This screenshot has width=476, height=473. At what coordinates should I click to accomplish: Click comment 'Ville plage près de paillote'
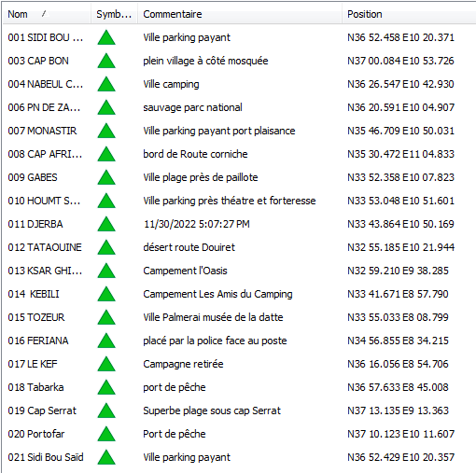click(201, 177)
